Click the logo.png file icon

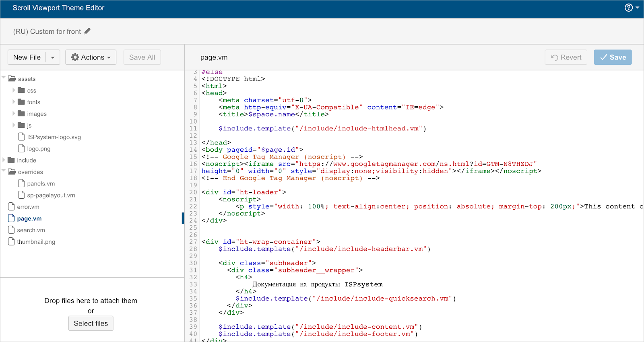[x=21, y=148]
